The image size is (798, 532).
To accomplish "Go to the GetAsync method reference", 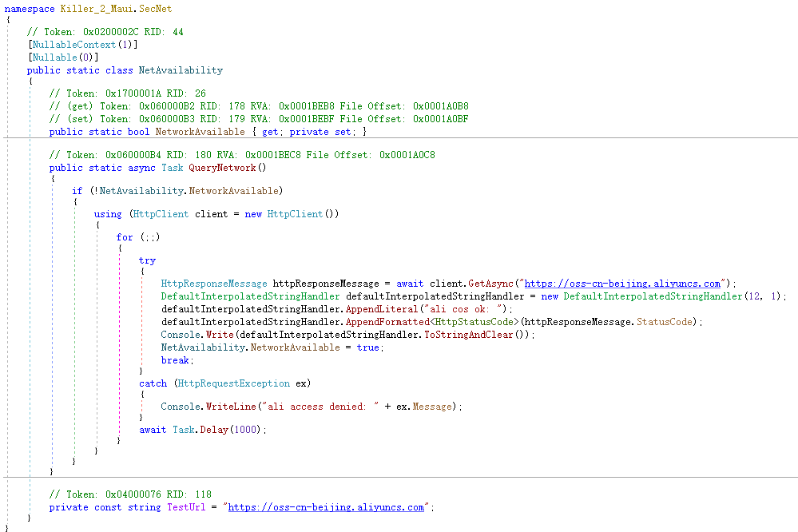I will point(490,284).
